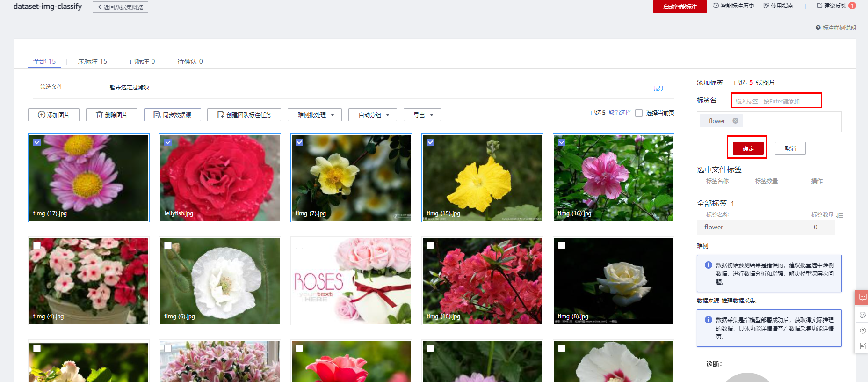Click the 取消选择 link
Image resolution: width=868 pixels, height=382 pixels.
(620, 113)
